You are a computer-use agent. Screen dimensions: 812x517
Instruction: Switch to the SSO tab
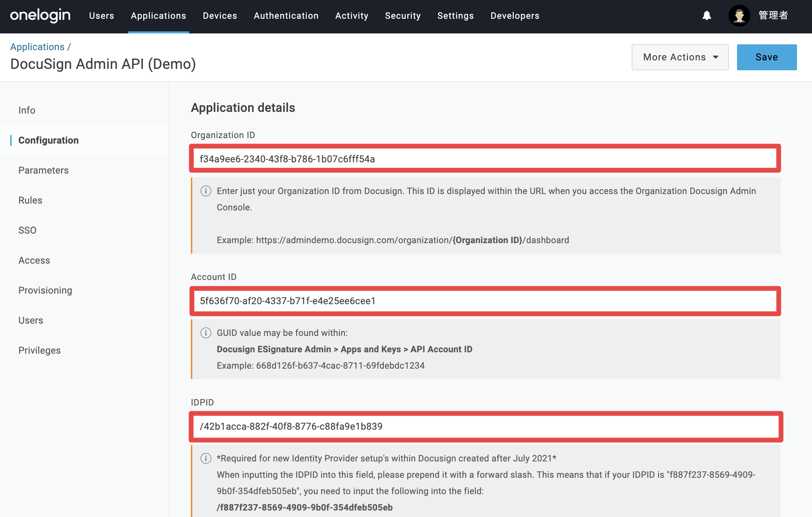(27, 230)
